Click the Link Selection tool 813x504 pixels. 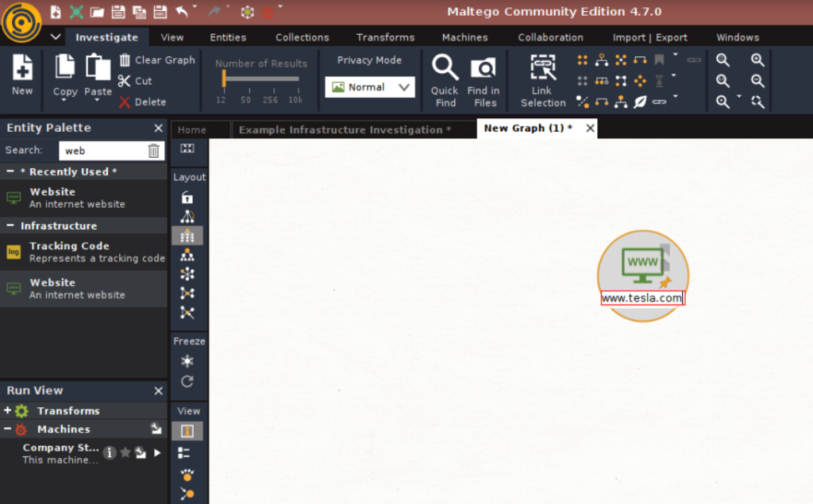click(x=543, y=80)
